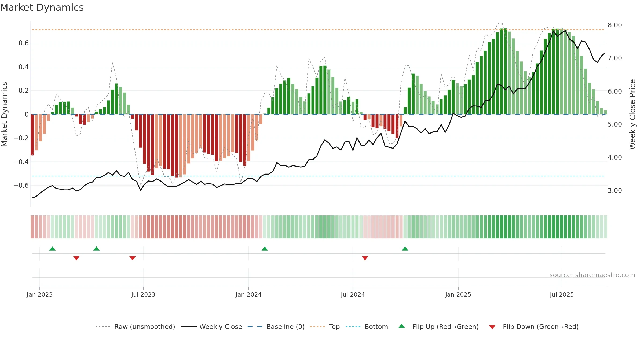
Task: Click the Jan 2023 axis label
Action: click(40, 294)
